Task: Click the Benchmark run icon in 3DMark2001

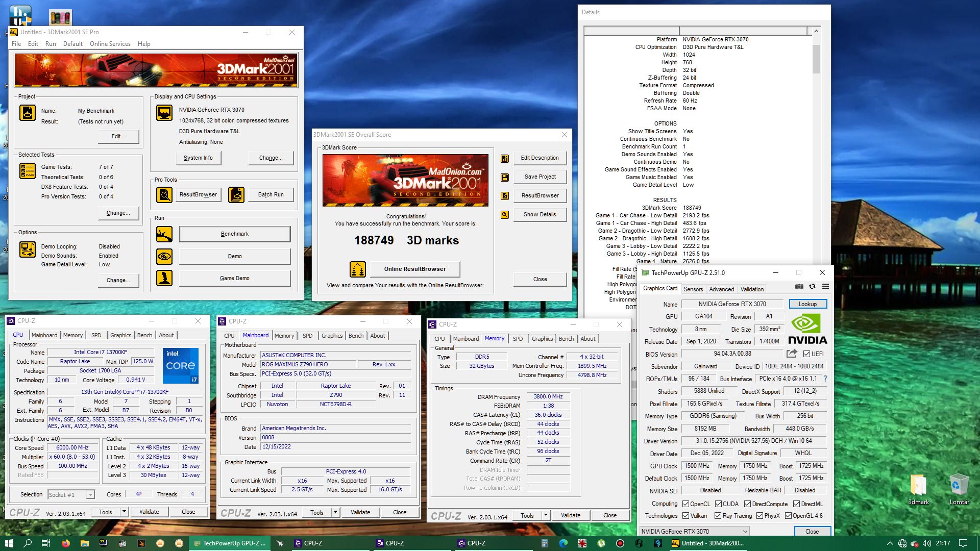Action: click(164, 234)
